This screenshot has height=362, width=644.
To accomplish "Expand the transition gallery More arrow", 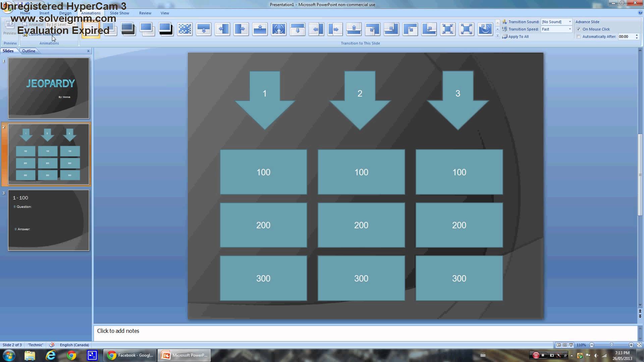I will pyautogui.click(x=497, y=36).
